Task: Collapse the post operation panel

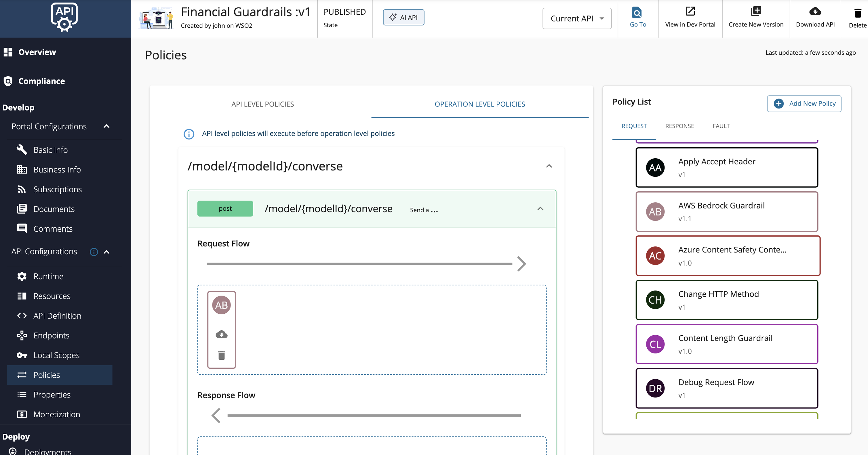Action: pos(540,209)
